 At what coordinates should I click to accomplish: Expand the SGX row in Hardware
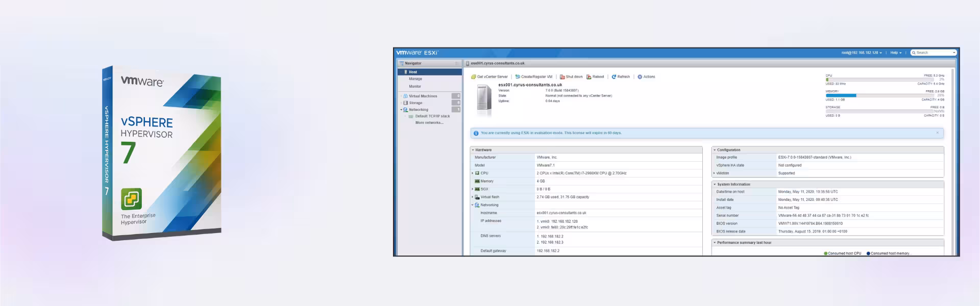pos(473,189)
